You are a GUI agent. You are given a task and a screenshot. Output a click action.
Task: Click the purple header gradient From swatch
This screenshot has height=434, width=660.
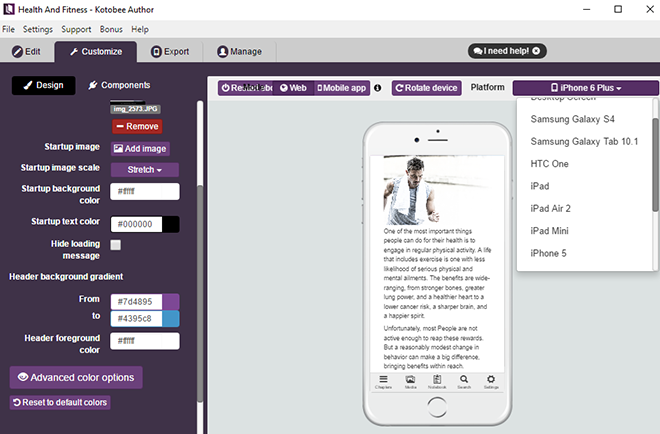point(170,301)
